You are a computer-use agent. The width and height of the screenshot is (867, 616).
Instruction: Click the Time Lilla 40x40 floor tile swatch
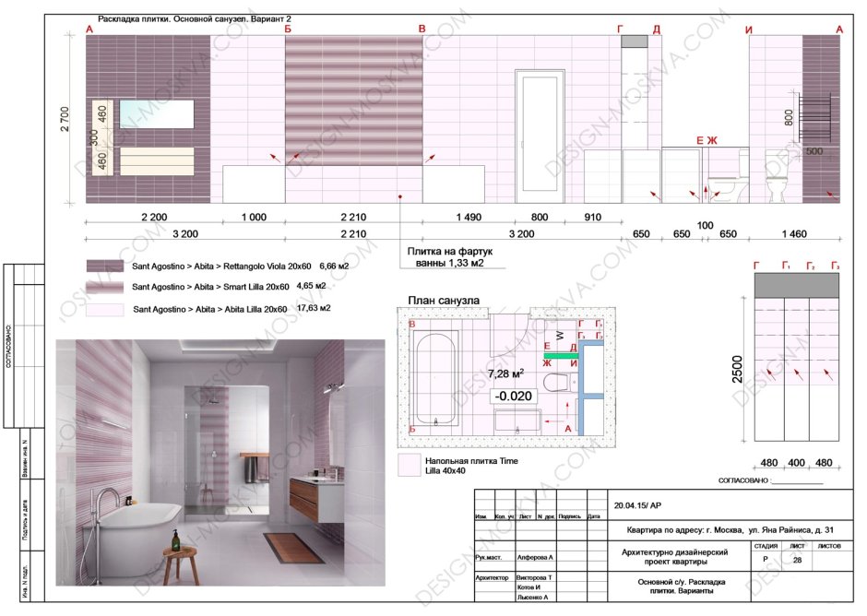[408, 465]
